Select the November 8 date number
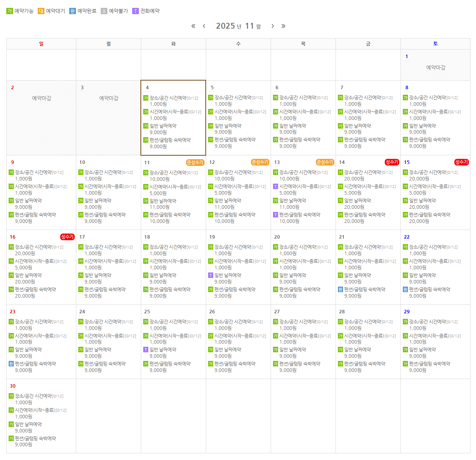 click(407, 88)
